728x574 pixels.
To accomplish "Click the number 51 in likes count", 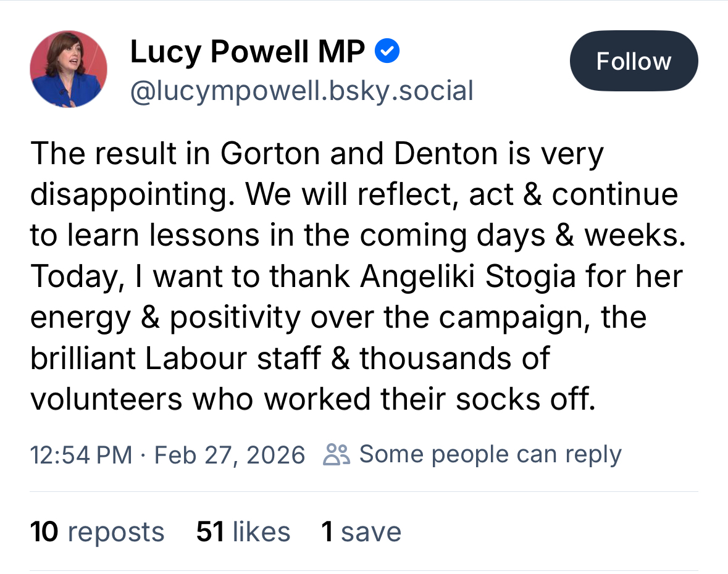I will click(x=210, y=532).
